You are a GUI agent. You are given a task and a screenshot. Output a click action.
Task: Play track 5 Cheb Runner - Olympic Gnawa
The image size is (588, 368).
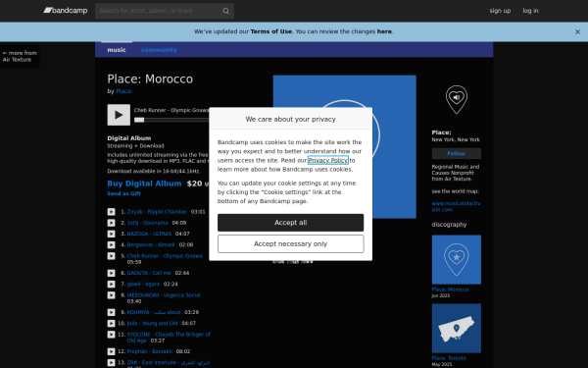[x=112, y=256]
